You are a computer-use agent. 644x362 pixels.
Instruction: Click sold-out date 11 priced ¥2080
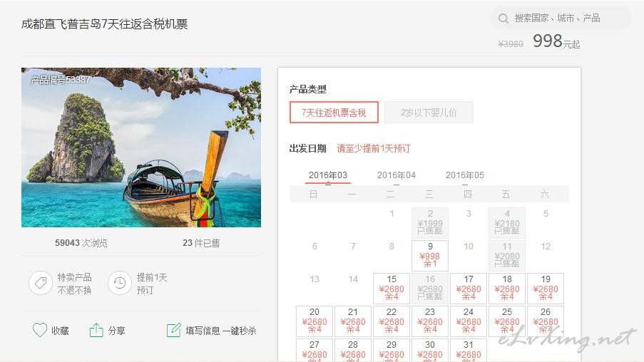point(507,255)
